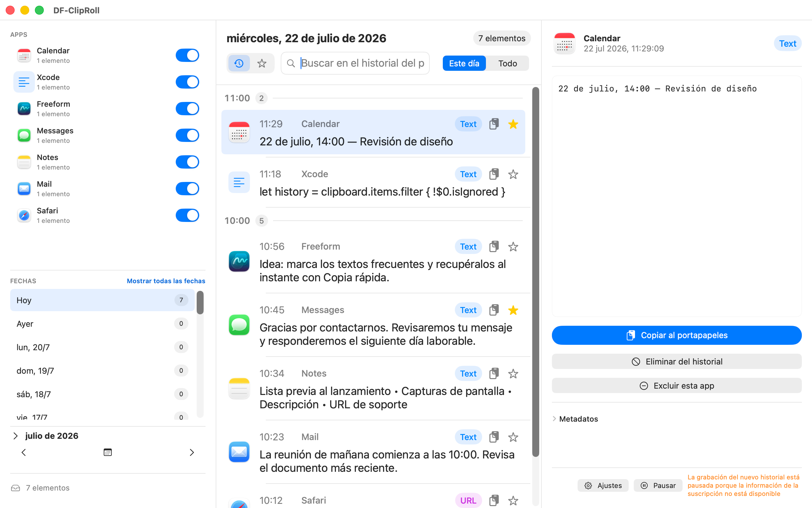This screenshot has width=812, height=508.
Task: Click the history search field
Action: 355,63
